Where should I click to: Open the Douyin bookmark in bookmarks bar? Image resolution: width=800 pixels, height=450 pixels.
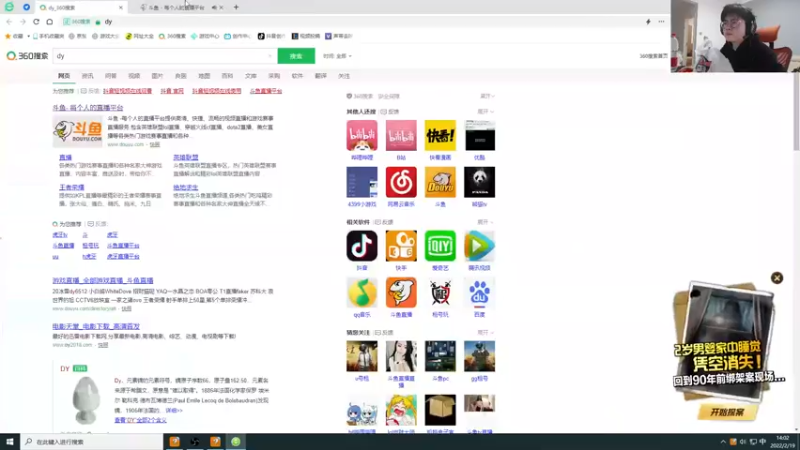(271, 36)
